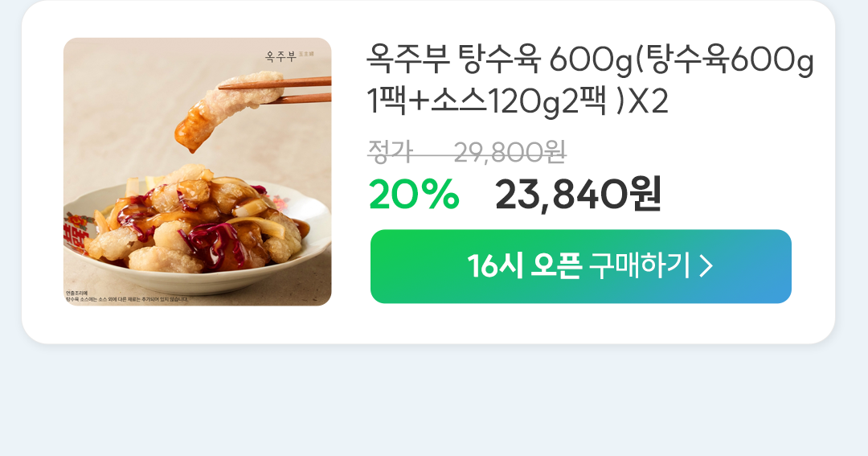Screen dimensions: 868x456
Task: Click the fine-print caption under the photo
Action: [x=127, y=297]
